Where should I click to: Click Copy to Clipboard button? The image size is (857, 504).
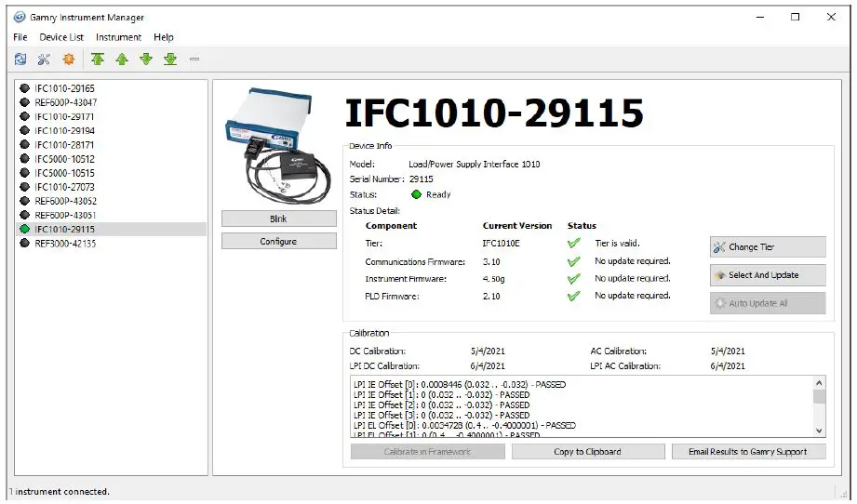click(x=588, y=452)
